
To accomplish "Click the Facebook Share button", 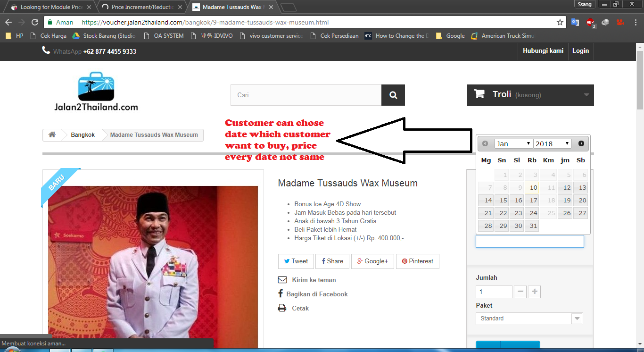I will (332, 261).
